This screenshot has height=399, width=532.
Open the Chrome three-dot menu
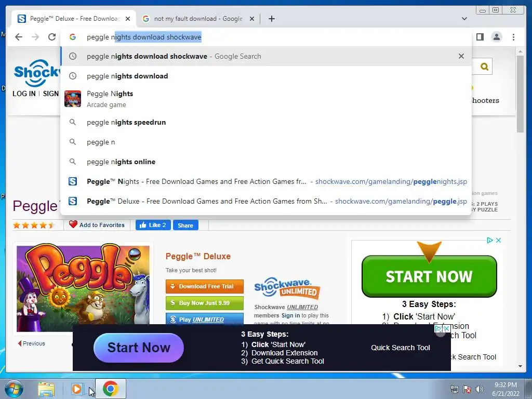coord(513,37)
